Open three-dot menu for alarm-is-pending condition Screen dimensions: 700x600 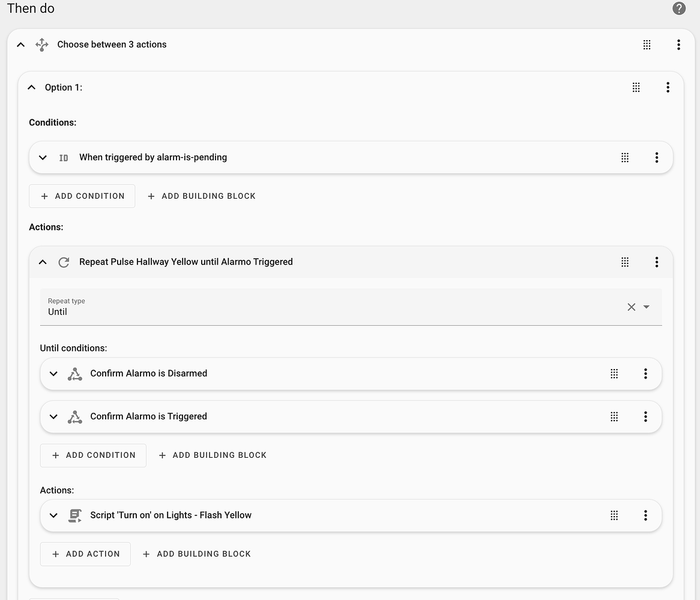click(656, 157)
